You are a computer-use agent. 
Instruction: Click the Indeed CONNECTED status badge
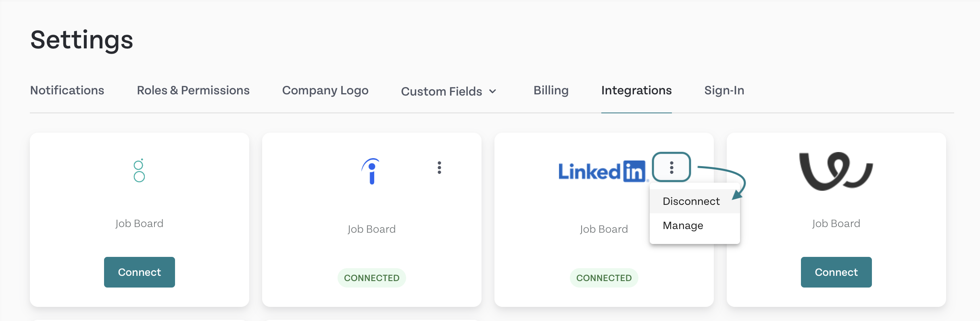pos(372,278)
